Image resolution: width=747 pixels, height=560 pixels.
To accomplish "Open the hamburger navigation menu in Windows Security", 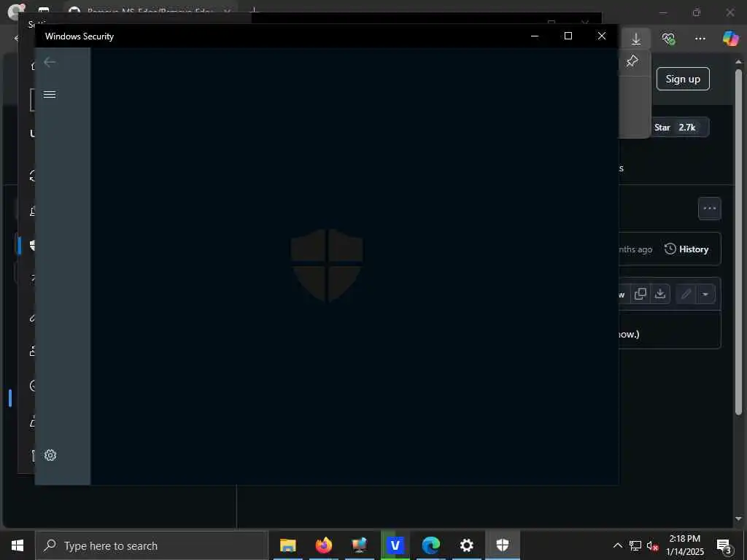I will 50,94.
